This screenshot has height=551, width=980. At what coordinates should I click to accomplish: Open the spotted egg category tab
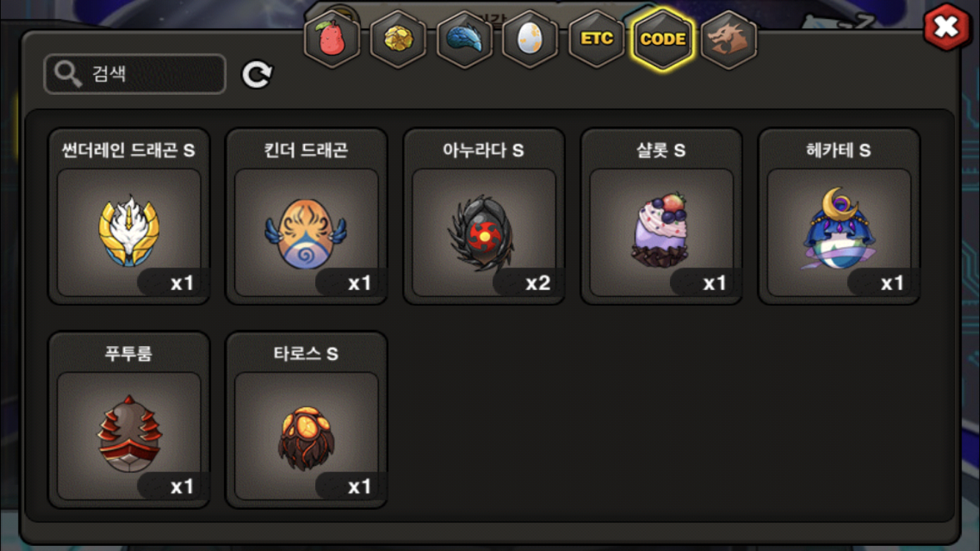[530, 39]
